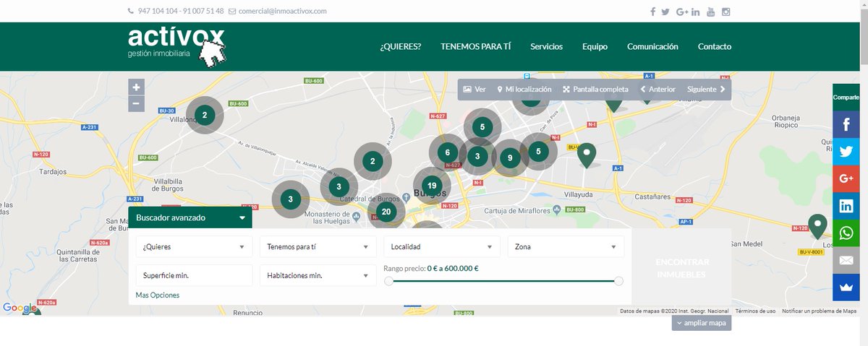Share via WhatsApp from side bar
The width and height of the screenshot is (868, 346).
846,233
